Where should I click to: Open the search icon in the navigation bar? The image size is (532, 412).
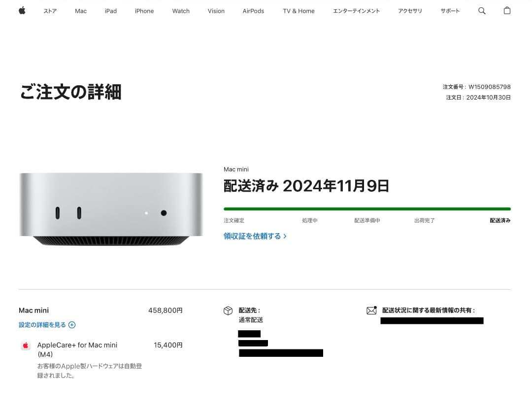pos(482,10)
